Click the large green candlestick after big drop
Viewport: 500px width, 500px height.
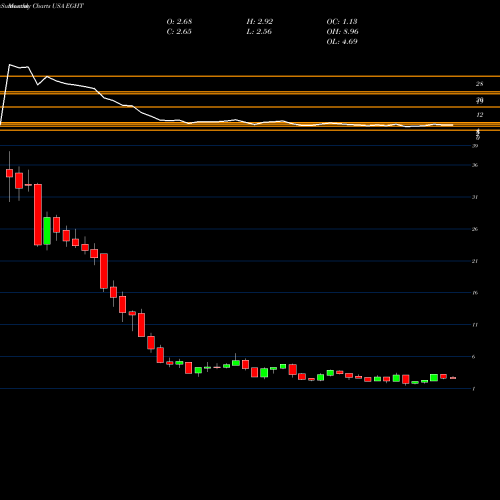(x=47, y=231)
